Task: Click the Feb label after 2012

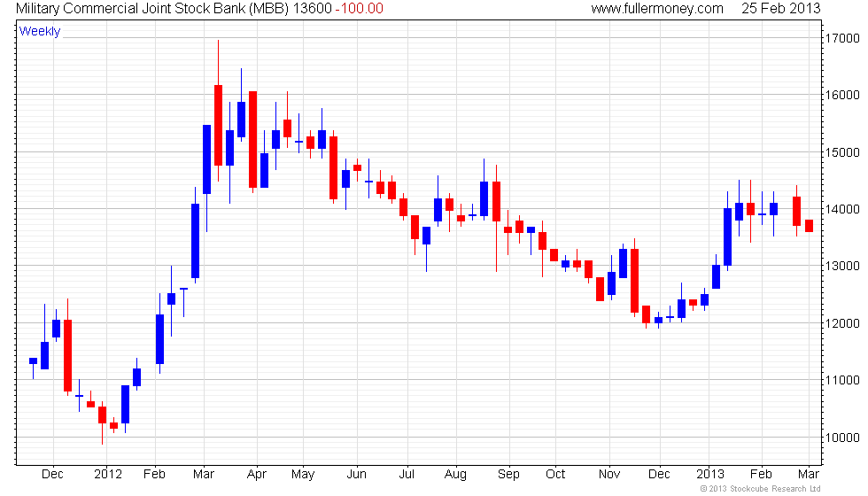Action: click(x=154, y=475)
